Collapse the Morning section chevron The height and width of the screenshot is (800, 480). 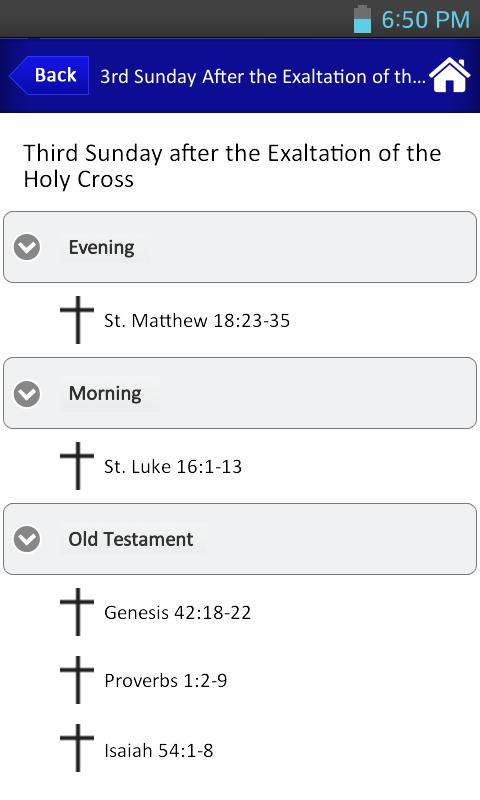[x=27, y=393]
